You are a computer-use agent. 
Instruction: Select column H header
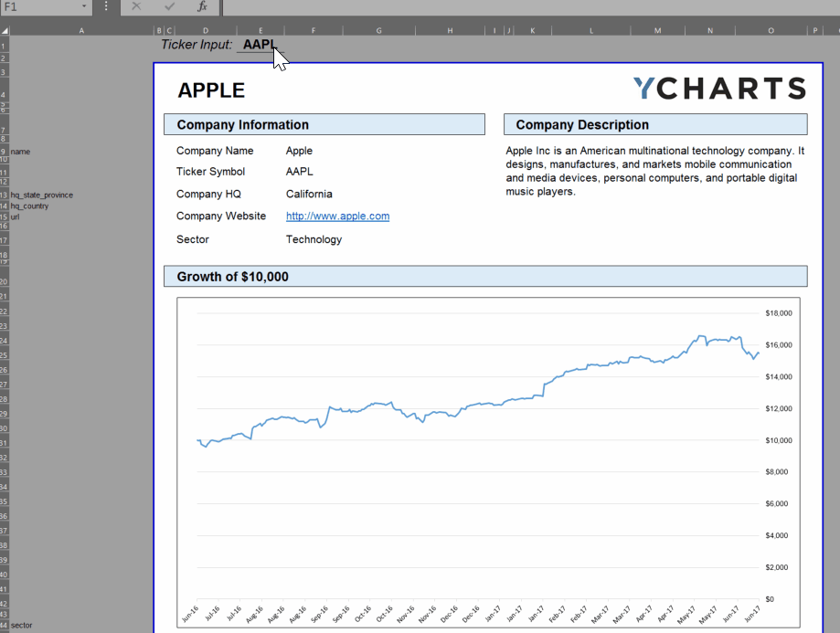click(x=450, y=30)
